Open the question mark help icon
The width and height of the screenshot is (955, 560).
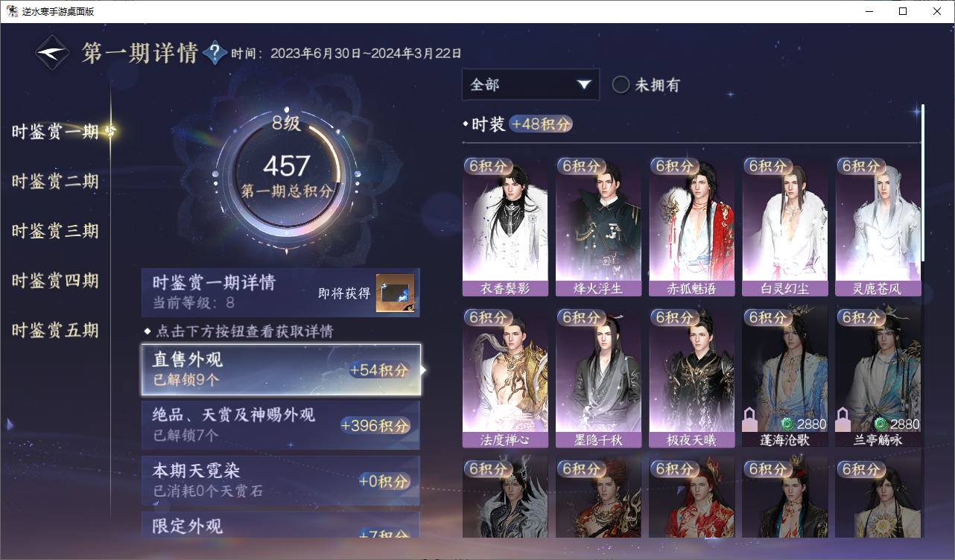215,53
